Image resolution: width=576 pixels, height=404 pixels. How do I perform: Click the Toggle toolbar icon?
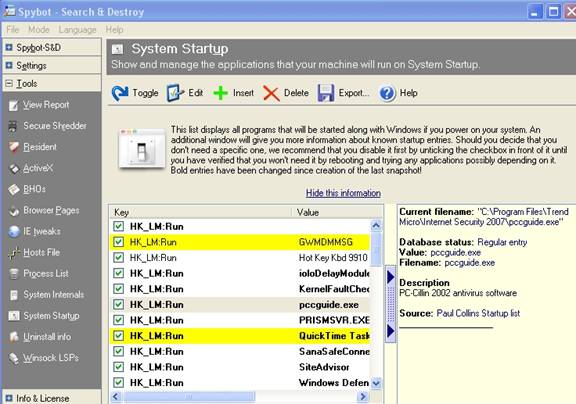click(x=120, y=93)
